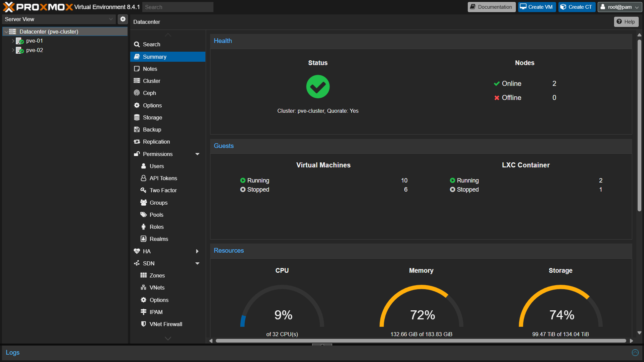Click 'Cluster: pve-cluster, Quorate: Yes' text
644x362 pixels.
318,111
